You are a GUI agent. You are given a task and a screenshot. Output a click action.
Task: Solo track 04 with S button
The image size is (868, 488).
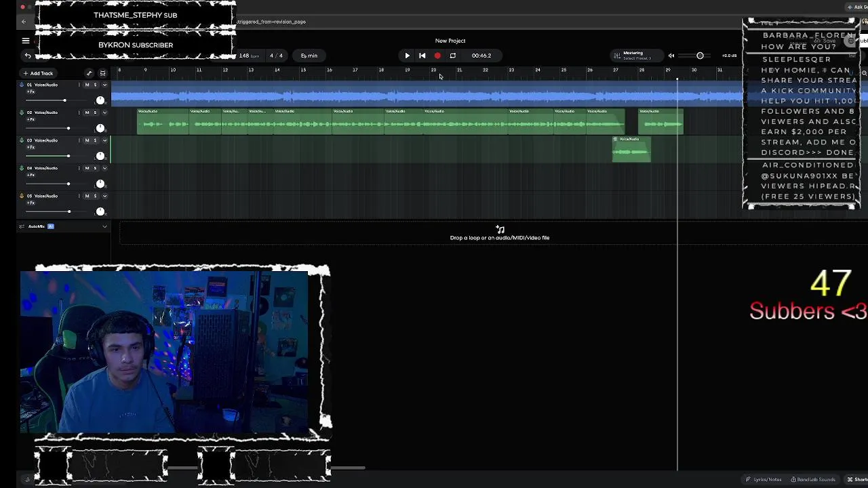click(x=95, y=168)
